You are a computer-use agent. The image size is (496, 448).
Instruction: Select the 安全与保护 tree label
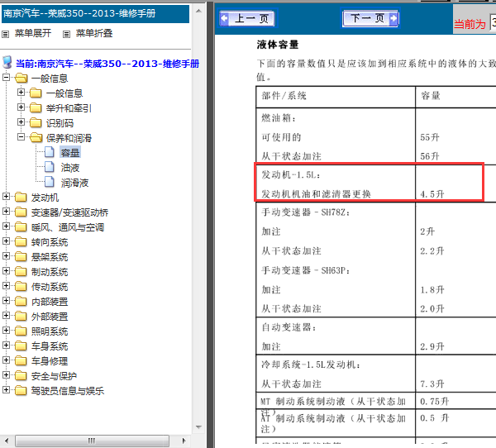pyautogui.click(x=54, y=376)
